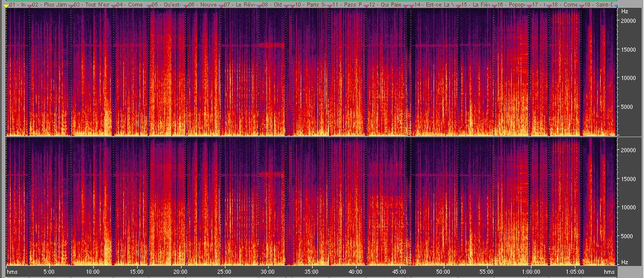The width and height of the screenshot is (644, 278).
Task: Click the 5:00 mark on the time ruler
Action: point(49,272)
